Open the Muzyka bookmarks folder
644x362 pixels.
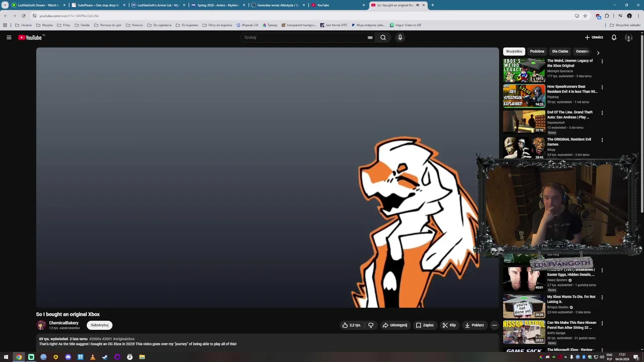(44, 25)
